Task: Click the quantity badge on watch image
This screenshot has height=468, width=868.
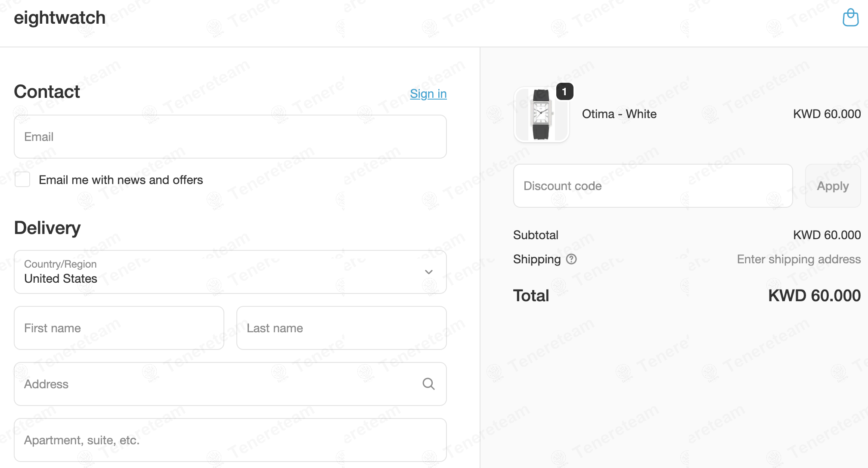Action: [564, 92]
